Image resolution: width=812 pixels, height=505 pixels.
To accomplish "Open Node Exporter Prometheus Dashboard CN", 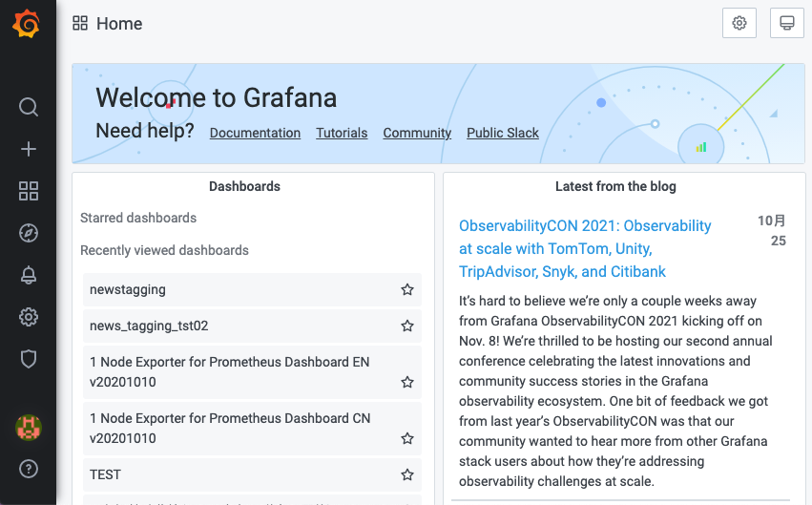I will [x=230, y=429].
